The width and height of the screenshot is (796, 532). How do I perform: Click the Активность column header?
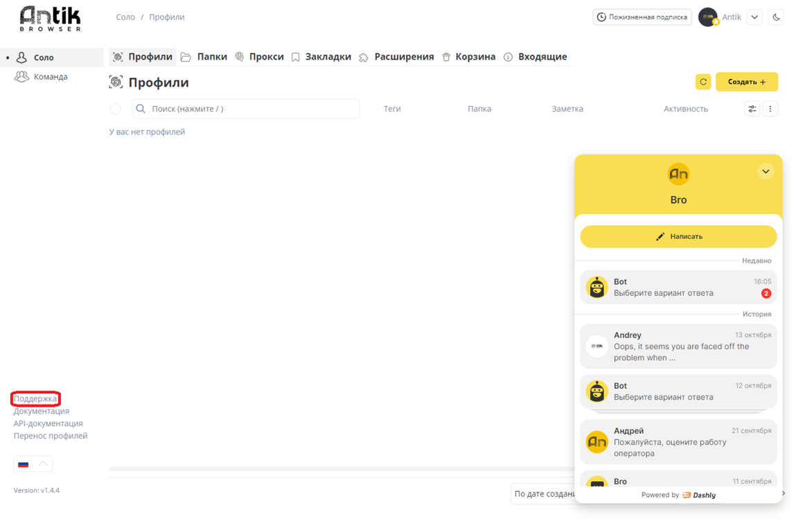click(685, 109)
